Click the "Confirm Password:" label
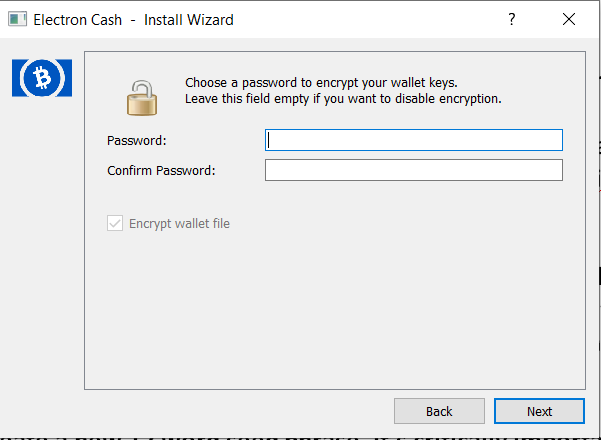 (161, 171)
